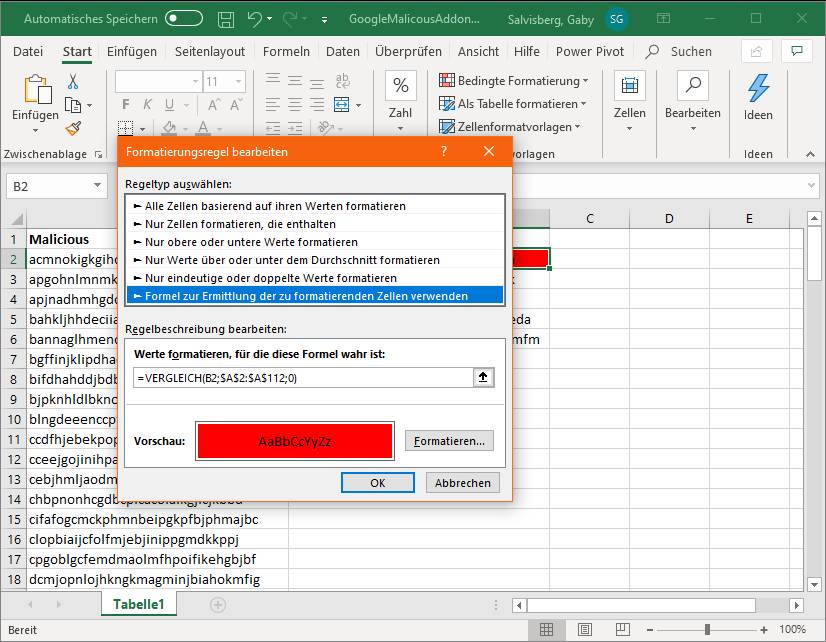Viewport: 826px width, 642px height.
Task: Select the Tabelle1 sheet tab
Action: point(139,604)
